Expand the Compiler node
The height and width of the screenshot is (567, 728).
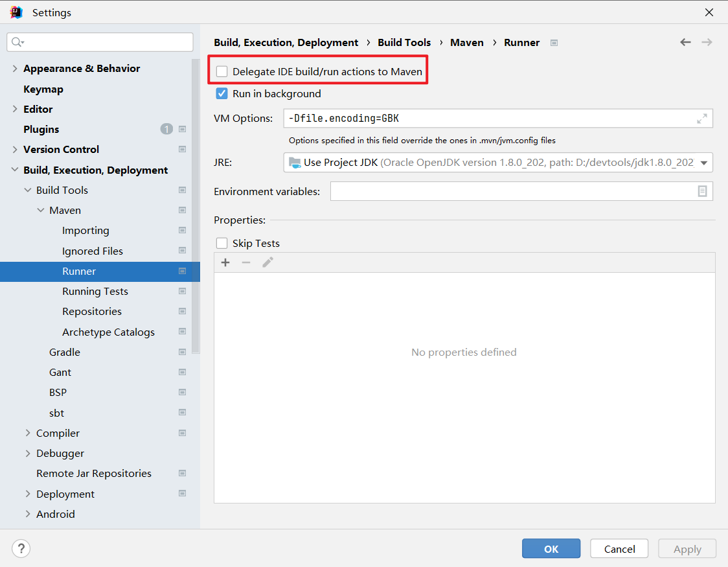tap(28, 434)
